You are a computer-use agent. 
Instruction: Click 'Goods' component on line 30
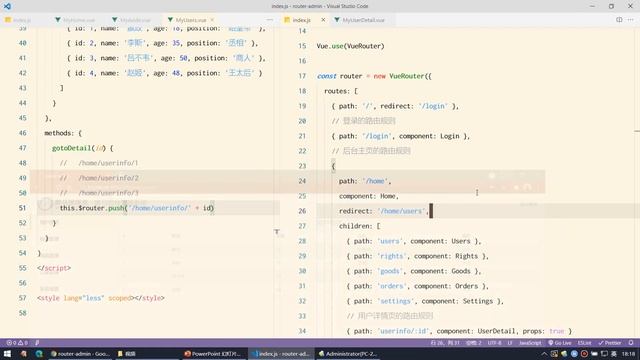461,271
